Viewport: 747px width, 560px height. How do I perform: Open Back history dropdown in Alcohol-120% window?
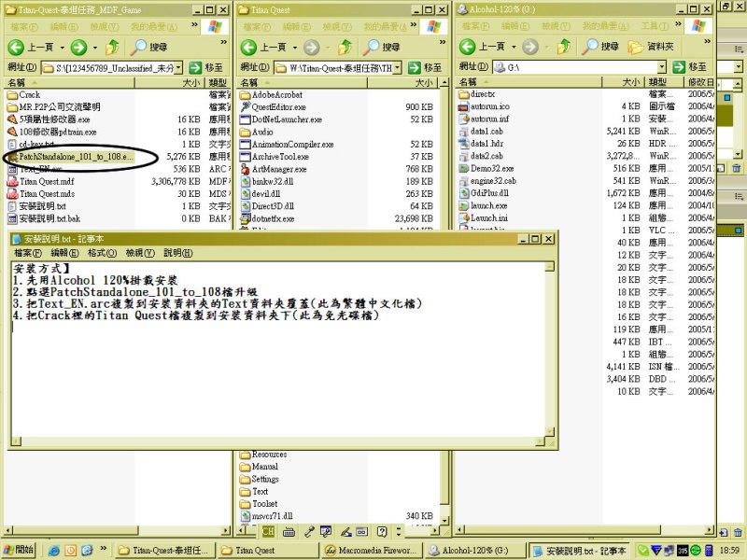[x=514, y=47]
